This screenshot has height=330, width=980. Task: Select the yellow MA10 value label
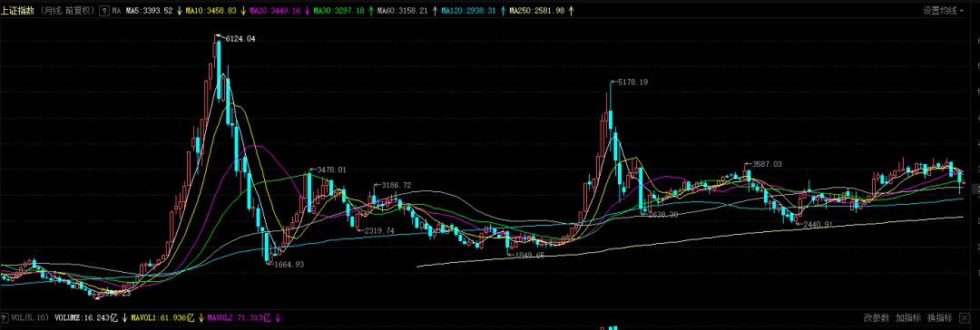(x=211, y=11)
